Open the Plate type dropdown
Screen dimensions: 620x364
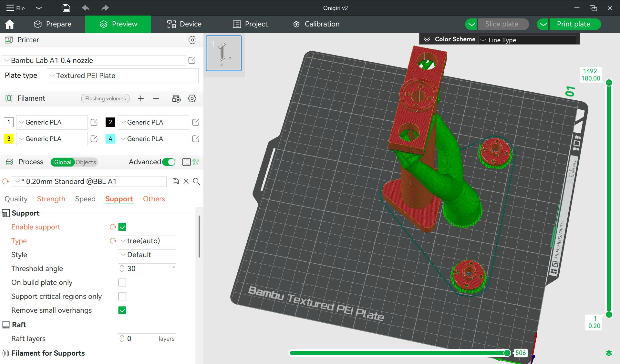pos(123,76)
